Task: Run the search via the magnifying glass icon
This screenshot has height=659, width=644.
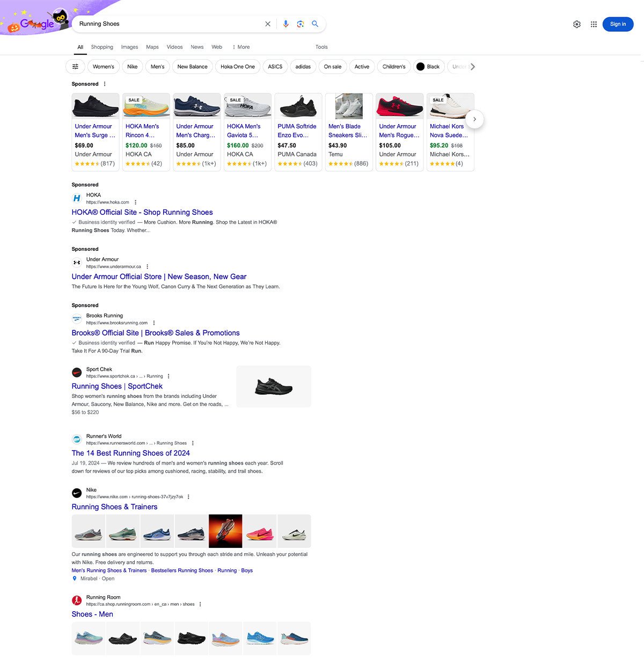Action: point(315,24)
